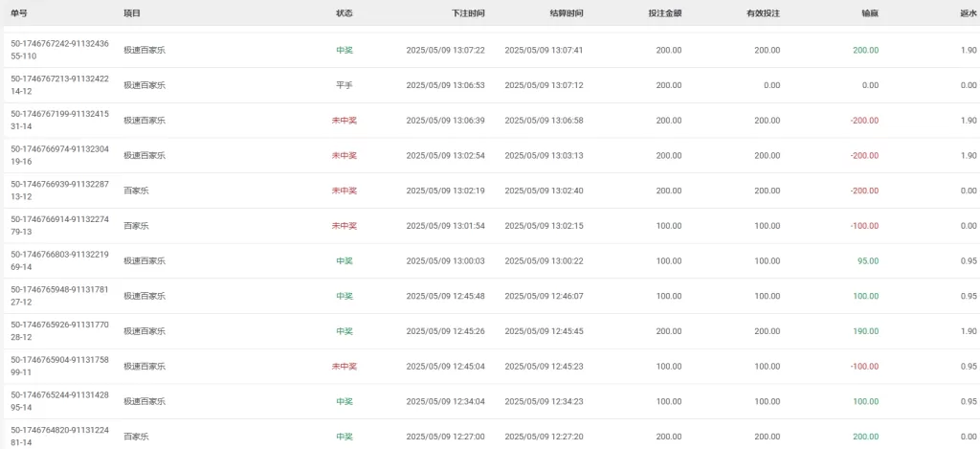
Task: Select the 下注时间 column header
Action: [x=468, y=12]
